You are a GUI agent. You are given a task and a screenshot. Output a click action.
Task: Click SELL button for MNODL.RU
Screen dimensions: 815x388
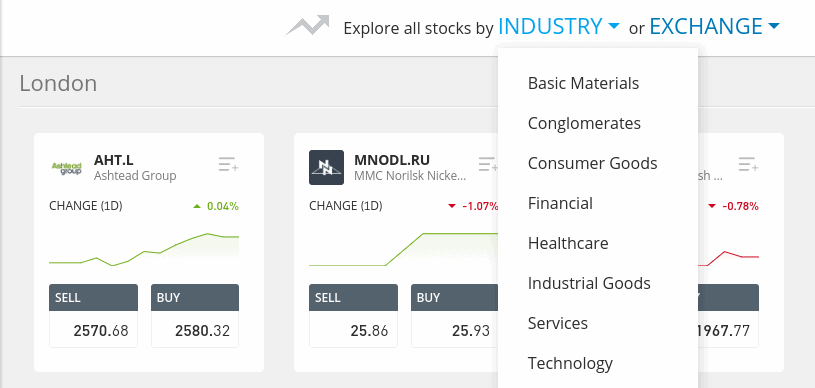click(x=353, y=316)
